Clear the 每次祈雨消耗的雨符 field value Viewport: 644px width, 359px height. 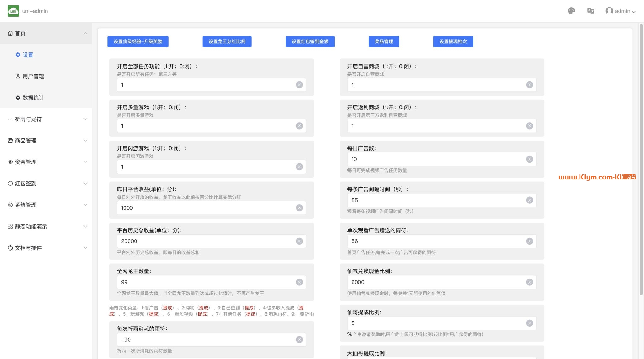[x=299, y=340]
